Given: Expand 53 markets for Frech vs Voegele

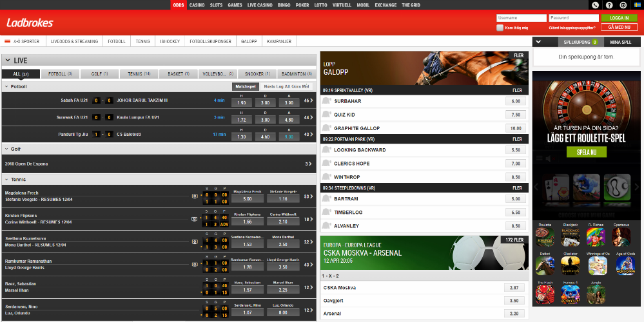Looking at the screenshot, I should tap(308, 196).
